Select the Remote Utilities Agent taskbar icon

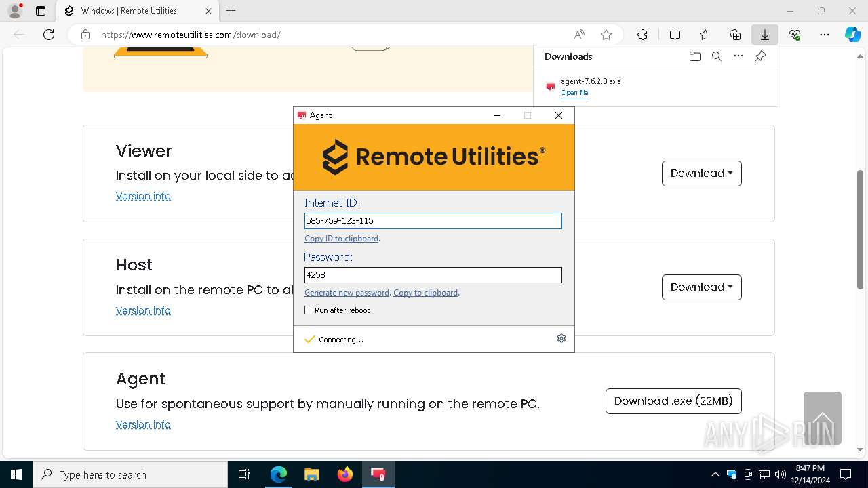point(378,474)
